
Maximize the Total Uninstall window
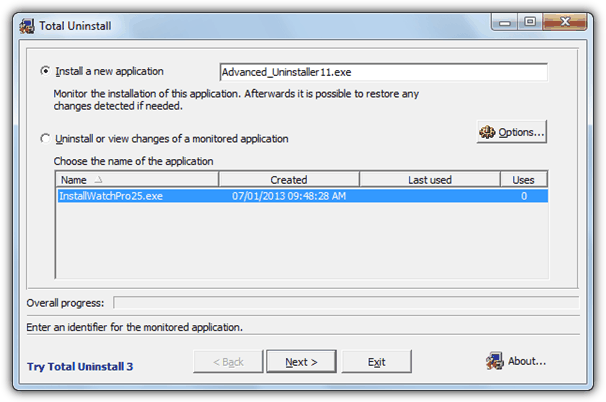coord(530,19)
